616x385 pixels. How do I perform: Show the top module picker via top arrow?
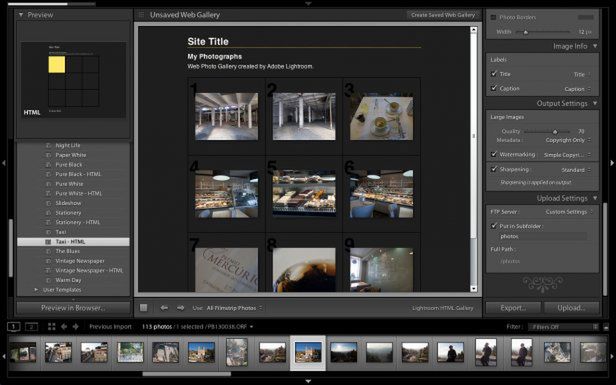(x=308, y=3)
